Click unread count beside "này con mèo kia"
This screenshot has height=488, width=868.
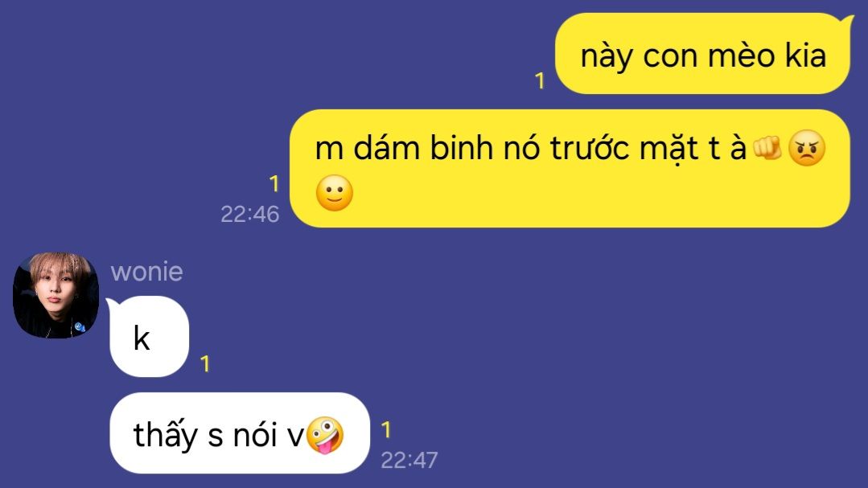coord(541,81)
